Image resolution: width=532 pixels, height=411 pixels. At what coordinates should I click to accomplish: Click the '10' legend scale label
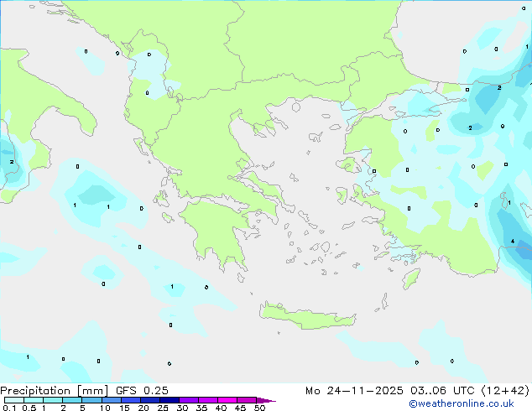coord(105,408)
